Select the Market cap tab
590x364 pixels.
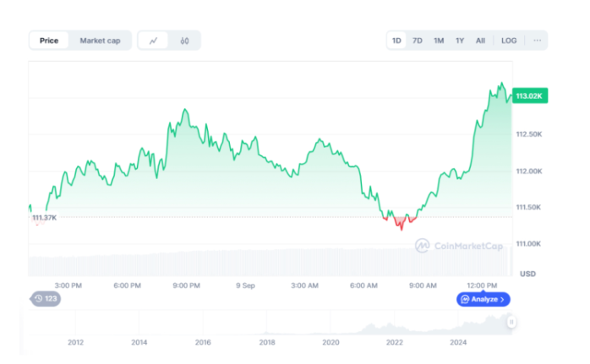[100, 41]
